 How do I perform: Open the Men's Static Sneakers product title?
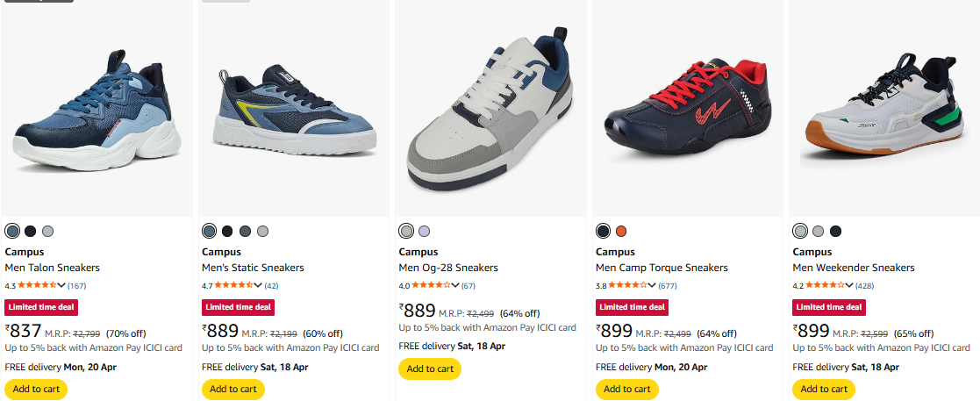pyautogui.click(x=253, y=268)
